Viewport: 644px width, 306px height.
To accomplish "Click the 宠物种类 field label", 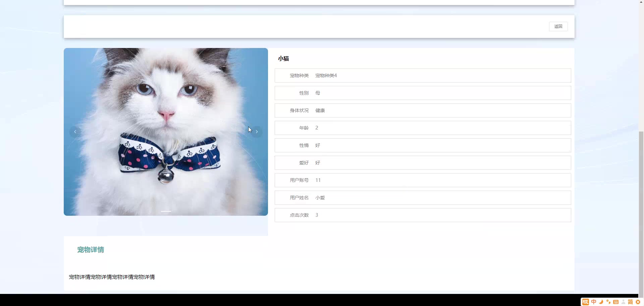I will click(299, 75).
